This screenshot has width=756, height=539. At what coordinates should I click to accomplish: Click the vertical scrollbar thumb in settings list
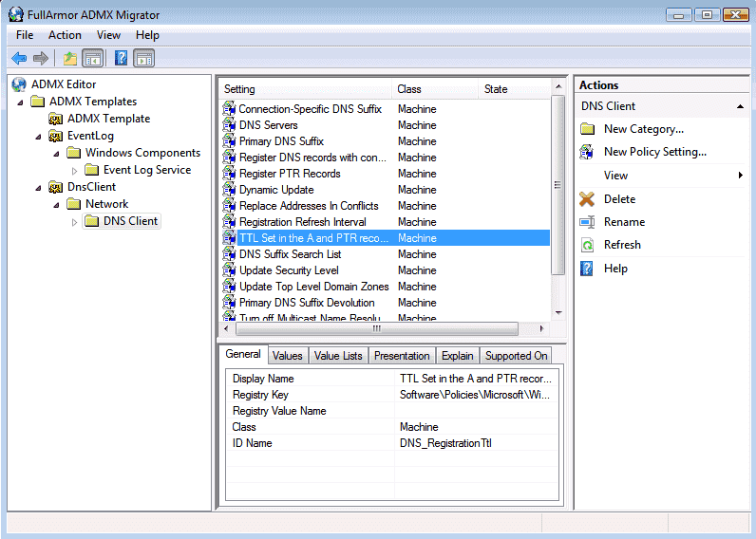click(558, 185)
